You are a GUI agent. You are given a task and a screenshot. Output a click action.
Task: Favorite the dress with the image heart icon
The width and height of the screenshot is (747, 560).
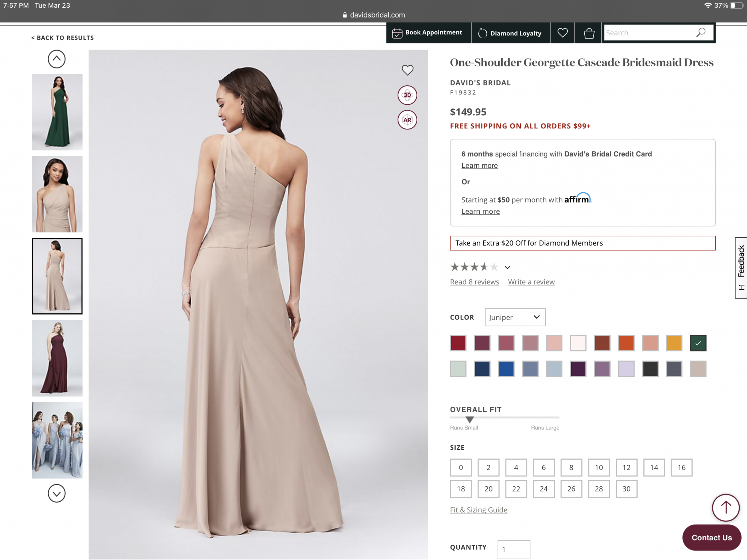pyautogui.click(x=407, y=70)
